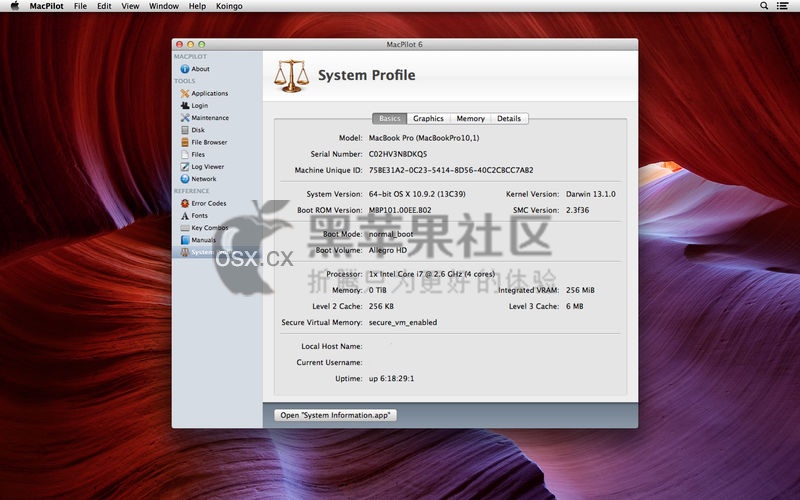Screen dimensions: 800x500
Task: Select the Login users icon
Action: [185, 106]
